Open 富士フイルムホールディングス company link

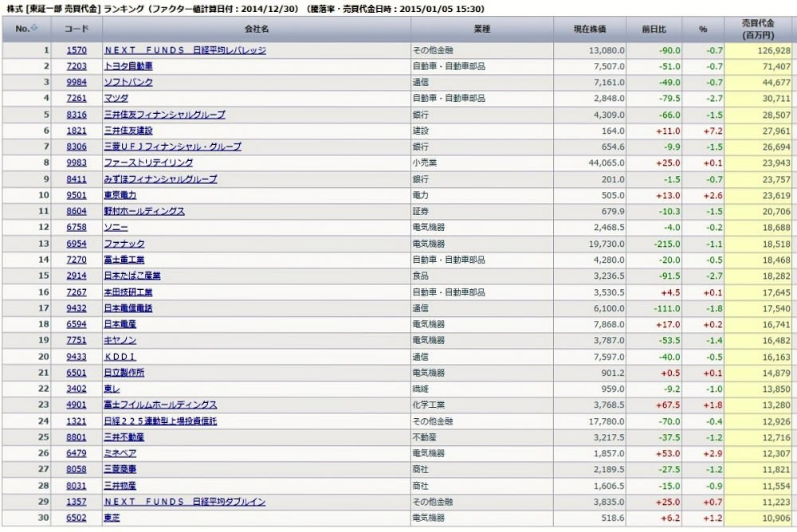click(x=161, y=405)
